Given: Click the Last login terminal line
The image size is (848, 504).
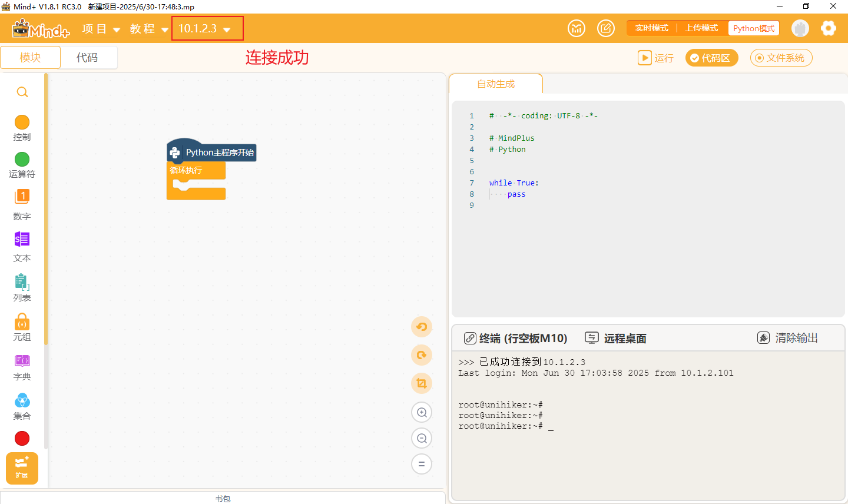Looking at the screenshot, I should point(596,373).
